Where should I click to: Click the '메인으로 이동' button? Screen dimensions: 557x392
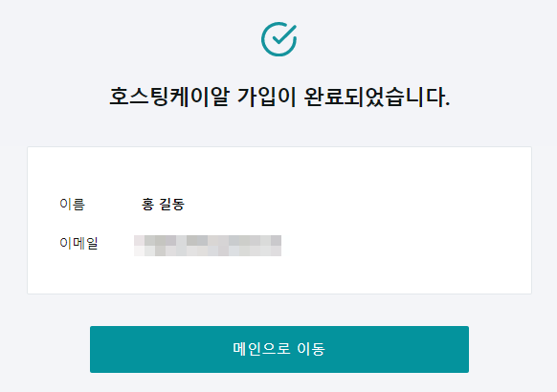point(279,349)
